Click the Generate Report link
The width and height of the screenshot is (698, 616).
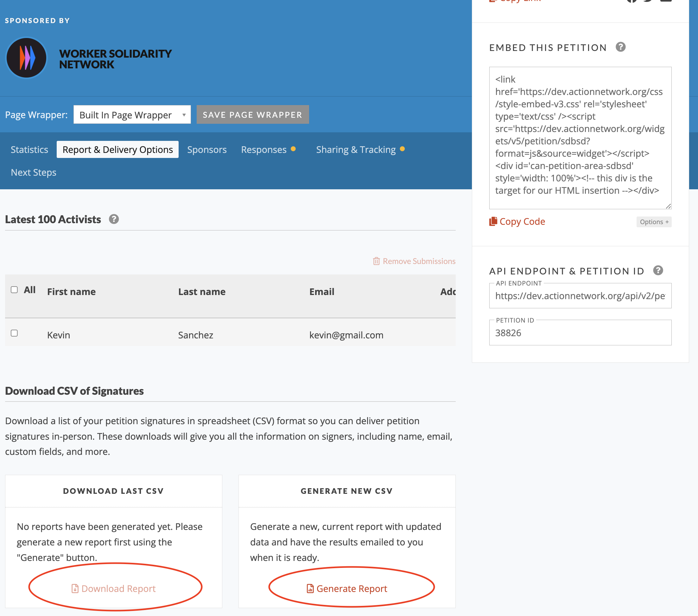352,588
